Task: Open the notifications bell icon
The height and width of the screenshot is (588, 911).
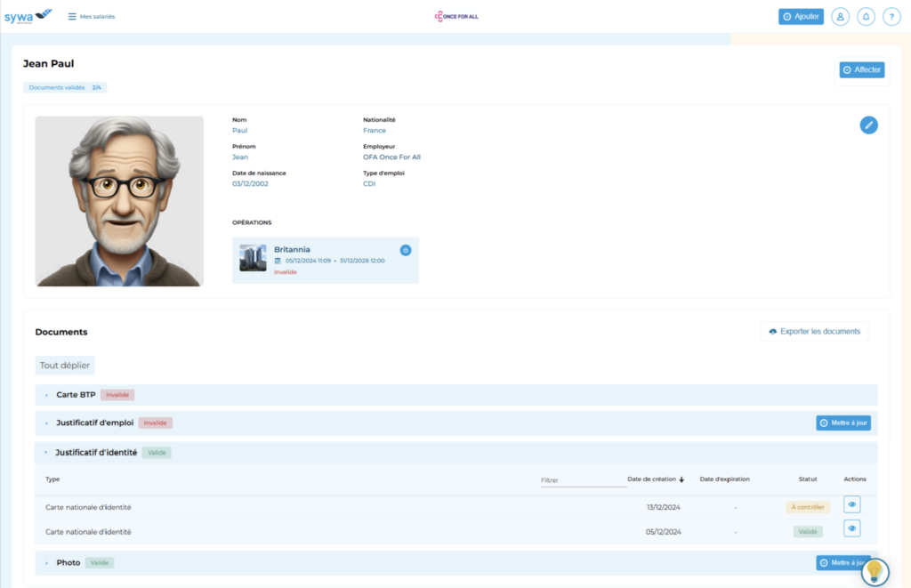Action: 866,16
